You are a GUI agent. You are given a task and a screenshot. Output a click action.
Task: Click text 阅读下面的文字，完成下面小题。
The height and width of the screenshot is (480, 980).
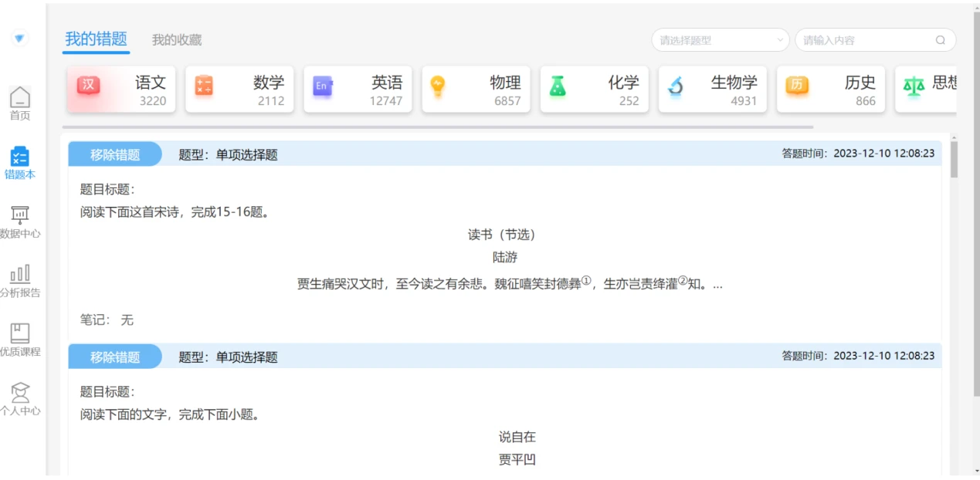click(170, 414)
